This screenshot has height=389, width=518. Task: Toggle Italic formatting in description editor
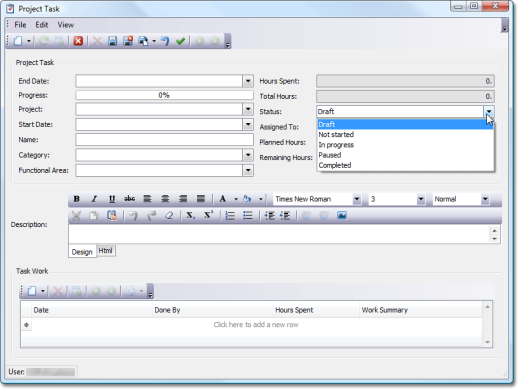click(94, 199)
